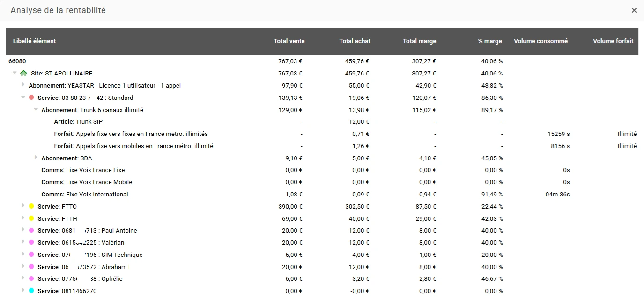The height and width of the screenshot is (300, 644).
Task: Select the Article Trunk SIP row
Action: 322,122
